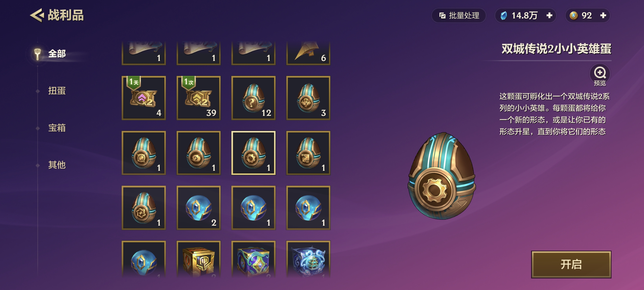Image resolution: width=644 pixels, height=290 pixels.
Task: Select the gear emblem egg item
Action: click(253, 153)
